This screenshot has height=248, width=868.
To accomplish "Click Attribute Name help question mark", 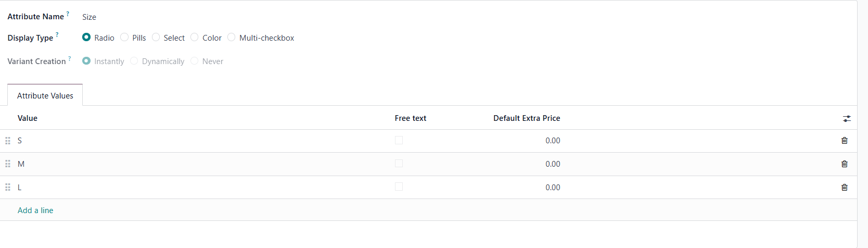I will tap(68, 14).
